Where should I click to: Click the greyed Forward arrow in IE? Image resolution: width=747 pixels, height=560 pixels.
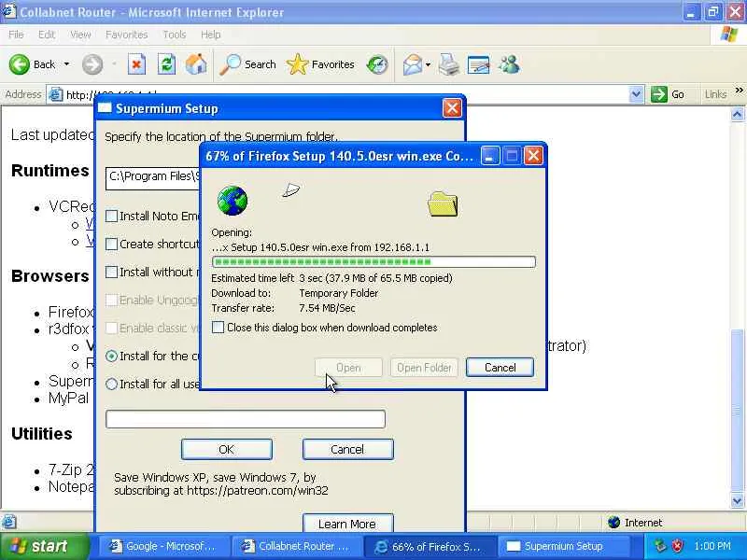pyautogui.click(x=92, y=64)
